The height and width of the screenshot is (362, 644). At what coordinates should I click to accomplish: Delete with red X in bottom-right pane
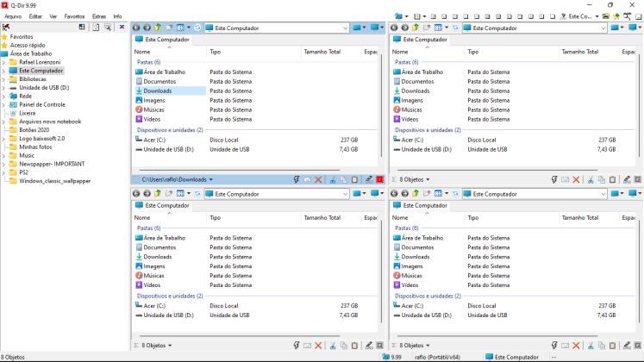576,346
